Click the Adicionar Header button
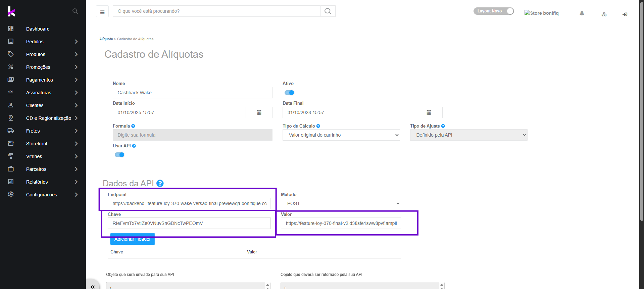The height and width of the screenshot is (289, 644). (133, 239)
